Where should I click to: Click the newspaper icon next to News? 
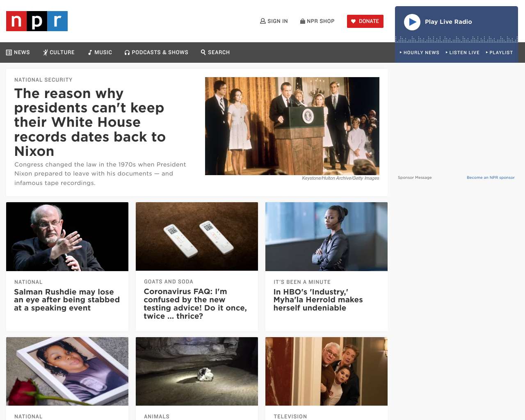9,52
